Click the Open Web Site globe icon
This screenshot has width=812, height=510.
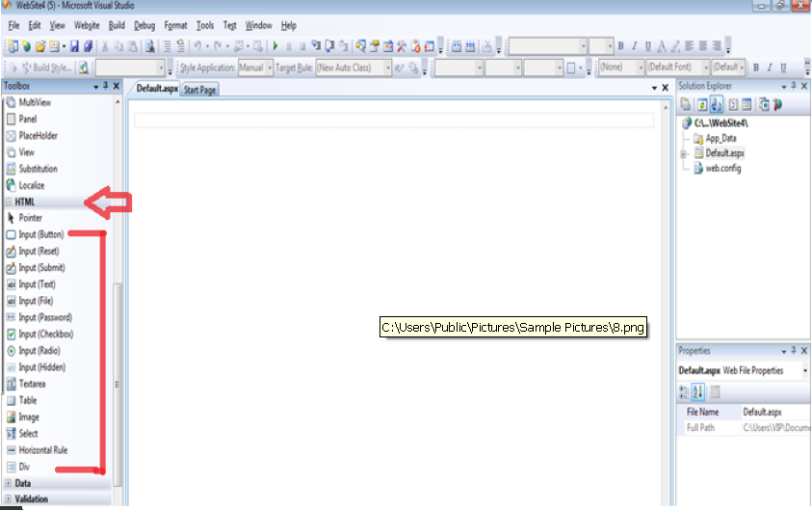pyautogui.click(x=26, y=46)
